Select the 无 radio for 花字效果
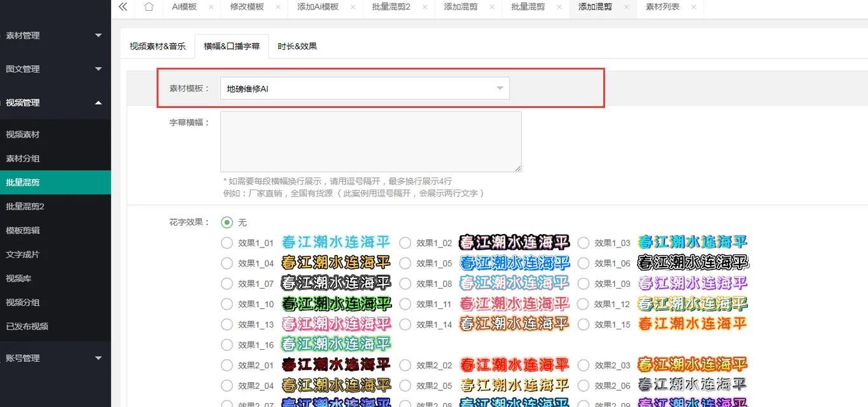The image size is (868, 407). (227, 223)
